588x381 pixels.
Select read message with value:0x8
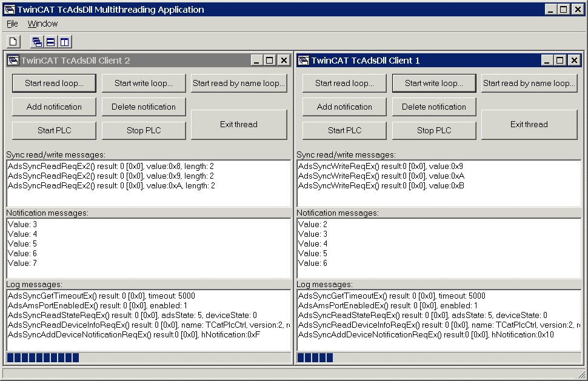point(110,167)
